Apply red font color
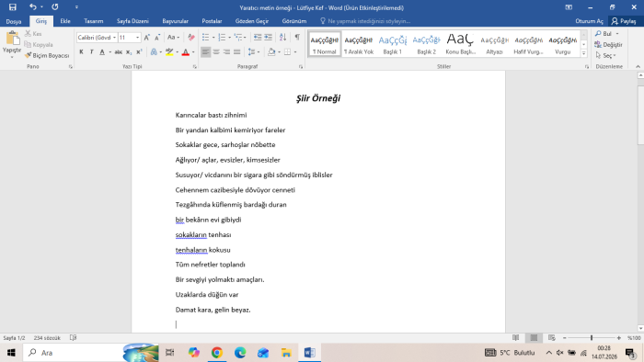The width and height of the screenshot is (644, 362). [185, 52]
